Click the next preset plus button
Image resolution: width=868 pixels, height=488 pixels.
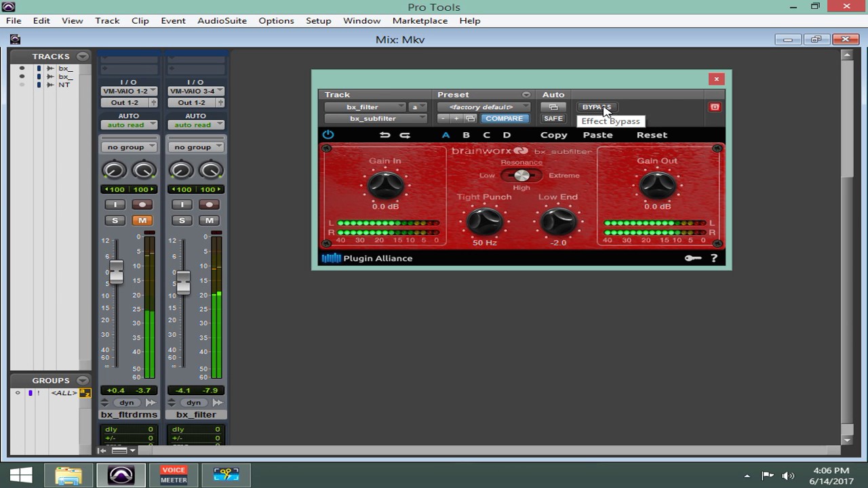456,119
